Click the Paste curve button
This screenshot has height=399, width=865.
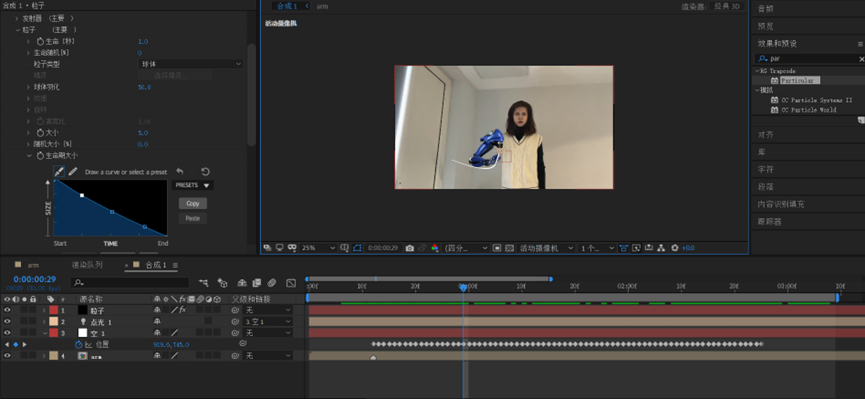193,219
